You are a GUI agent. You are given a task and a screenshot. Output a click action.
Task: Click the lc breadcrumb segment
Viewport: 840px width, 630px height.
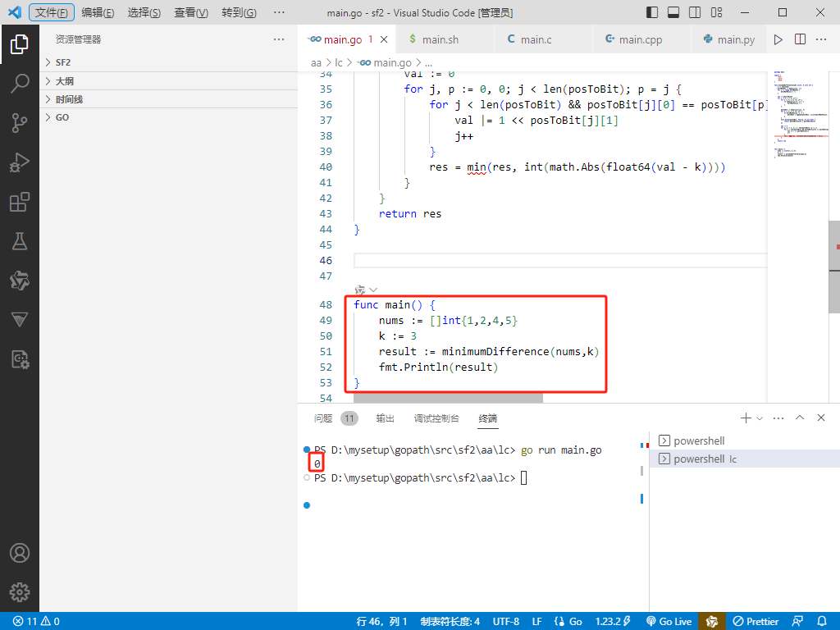(x=339, y=62)
